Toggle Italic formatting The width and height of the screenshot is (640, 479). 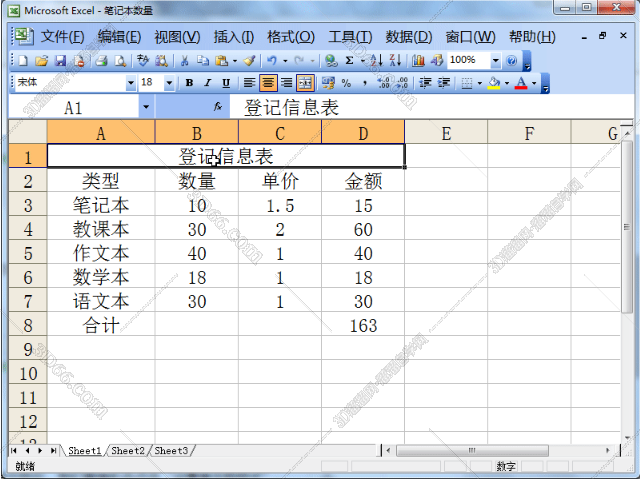point(207,83)
